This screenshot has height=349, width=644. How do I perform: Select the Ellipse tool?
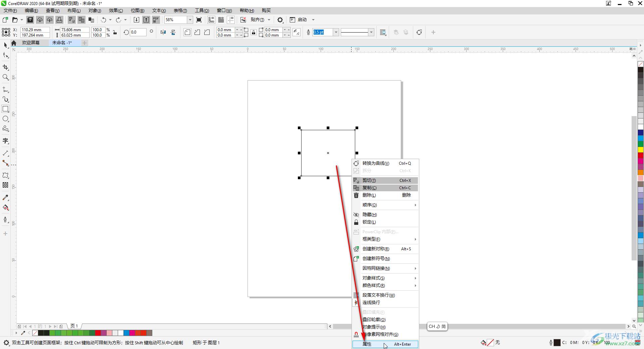(x=5, y=119)
